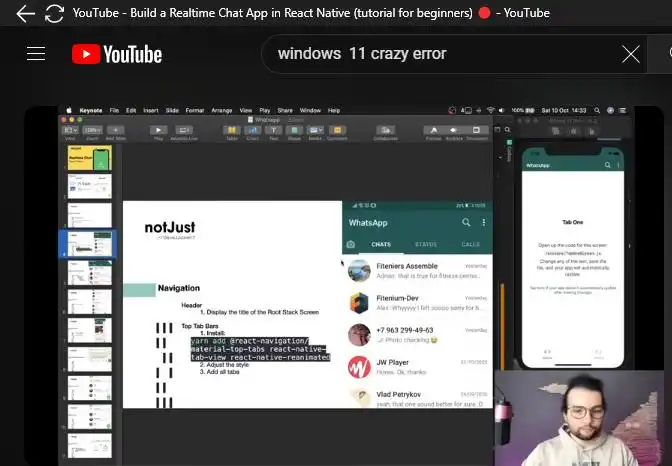The height and width of the screenshot is (466, 672).
Task: Click the 'Navigation' heading on the slide
Action: 179,288
